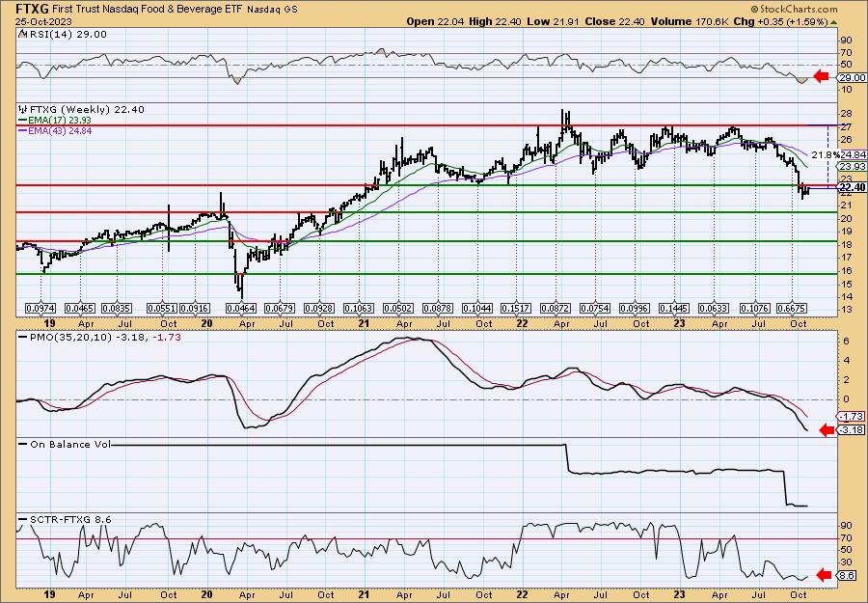The image size is (868, 603).
Task: Click the 0.1063 dividend label
Action: (x=359, y=308)
